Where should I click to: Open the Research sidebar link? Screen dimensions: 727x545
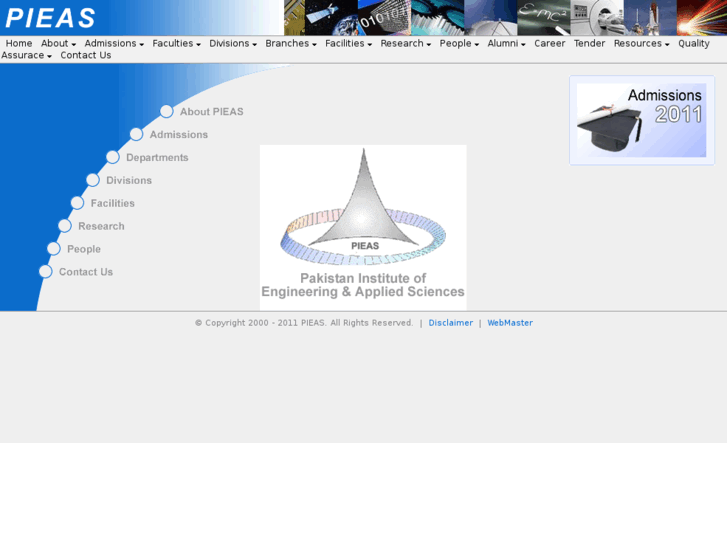click(x=101, y=226)
